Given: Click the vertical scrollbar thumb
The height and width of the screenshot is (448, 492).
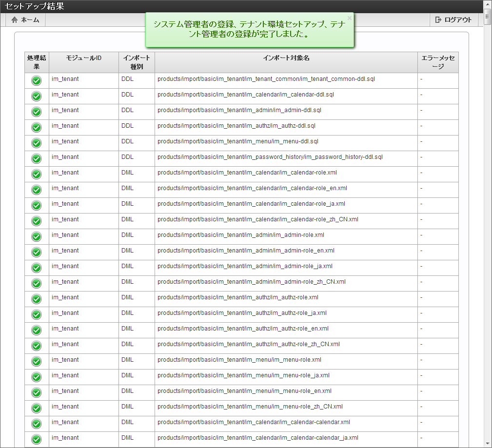Looking at the screenshot, I should [487, 17].
